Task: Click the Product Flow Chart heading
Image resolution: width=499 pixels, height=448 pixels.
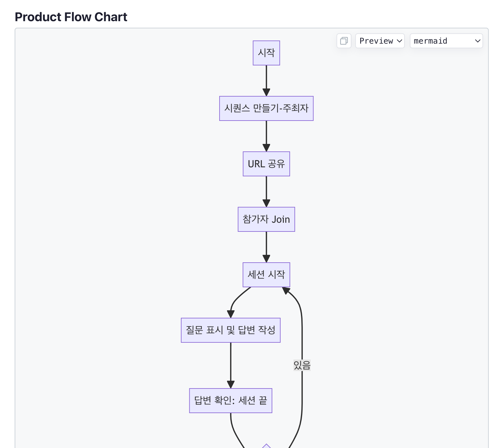Action: (x=71, y=17)
